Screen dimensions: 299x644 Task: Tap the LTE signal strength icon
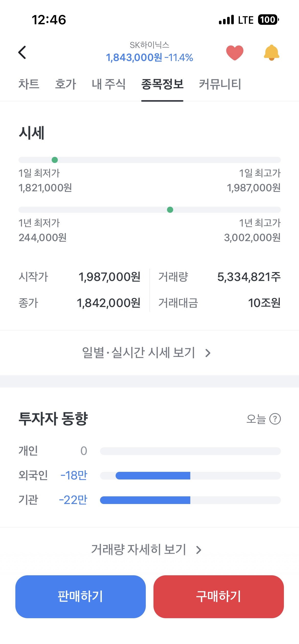click(226, 20)
